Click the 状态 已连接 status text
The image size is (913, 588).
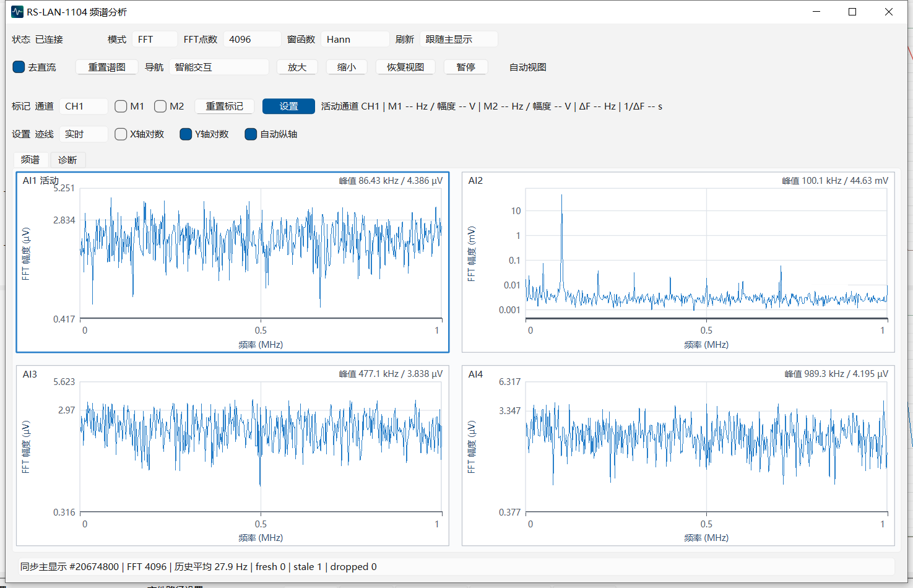[x=37, y=40]
